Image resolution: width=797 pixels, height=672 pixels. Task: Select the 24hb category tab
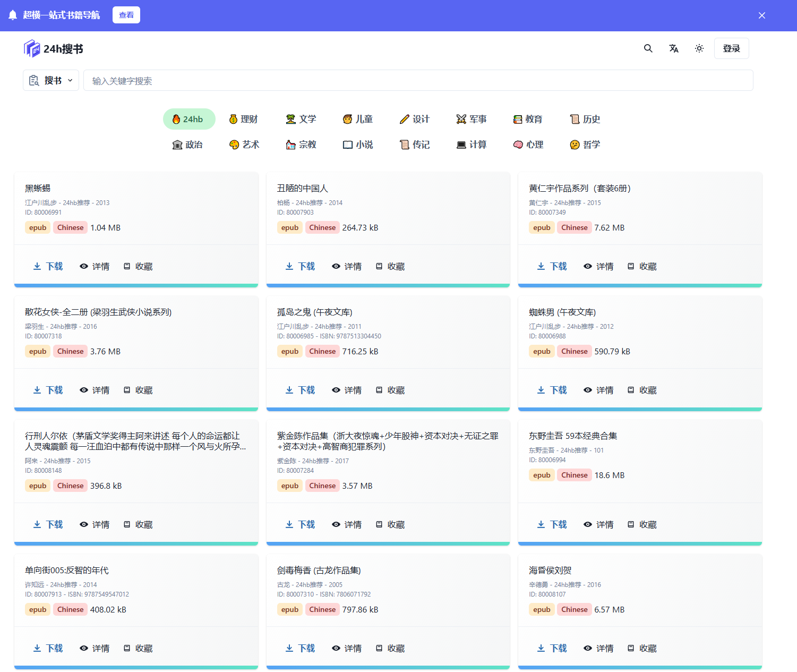189,119
